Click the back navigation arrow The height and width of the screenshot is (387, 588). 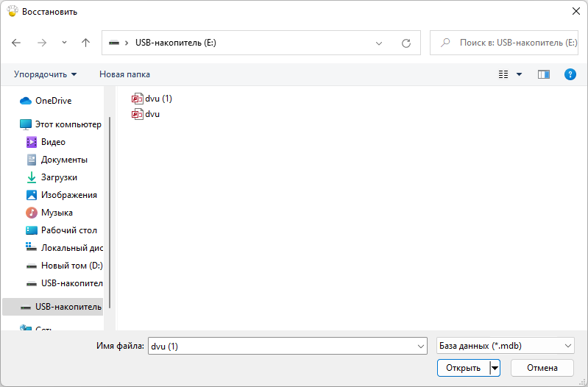(x=17, y=43)
